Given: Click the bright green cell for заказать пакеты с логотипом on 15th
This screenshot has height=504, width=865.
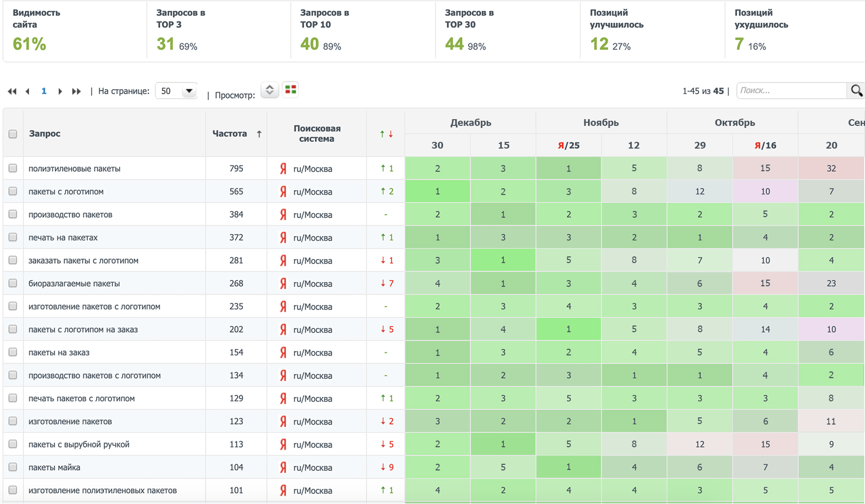Looking at the screenshot, I should pyautogui.click(x=503, y=260).
